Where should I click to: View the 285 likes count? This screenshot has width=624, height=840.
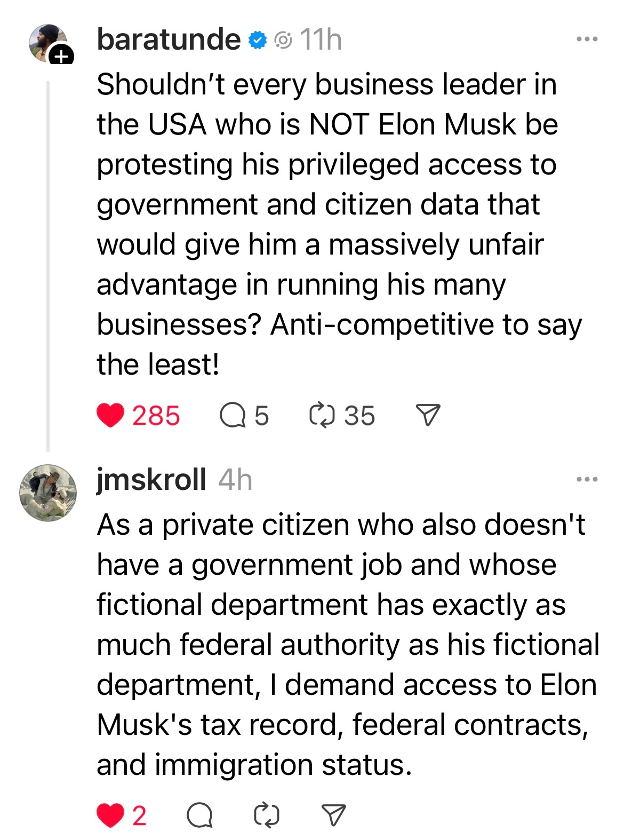point(156,416)
